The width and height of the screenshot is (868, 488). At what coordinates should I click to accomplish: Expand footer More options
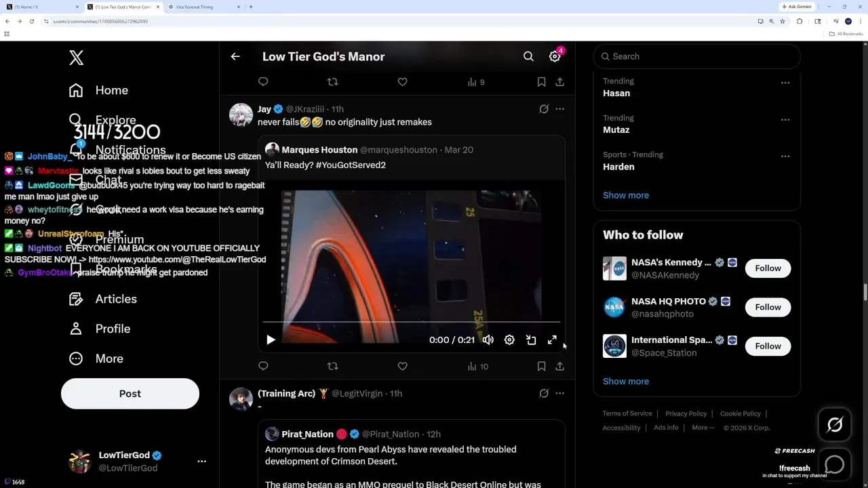pyautogui.click(x=703, y=428)
